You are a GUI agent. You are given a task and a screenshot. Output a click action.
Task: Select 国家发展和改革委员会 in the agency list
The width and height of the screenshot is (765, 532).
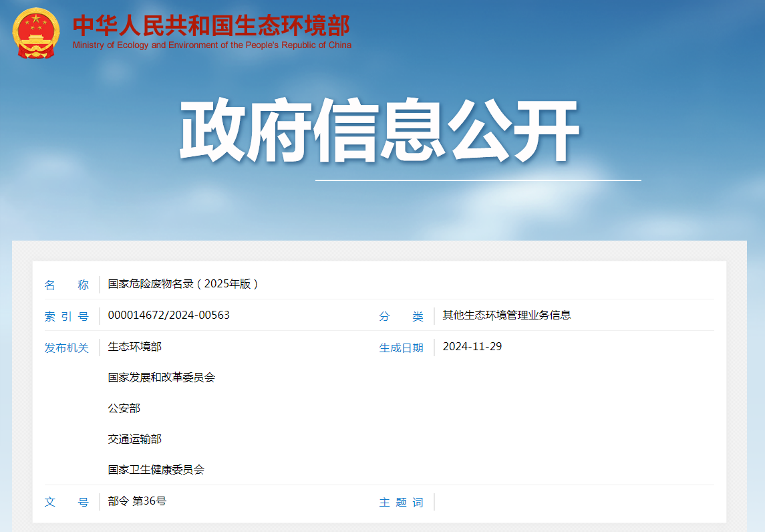tap(161, 378)
